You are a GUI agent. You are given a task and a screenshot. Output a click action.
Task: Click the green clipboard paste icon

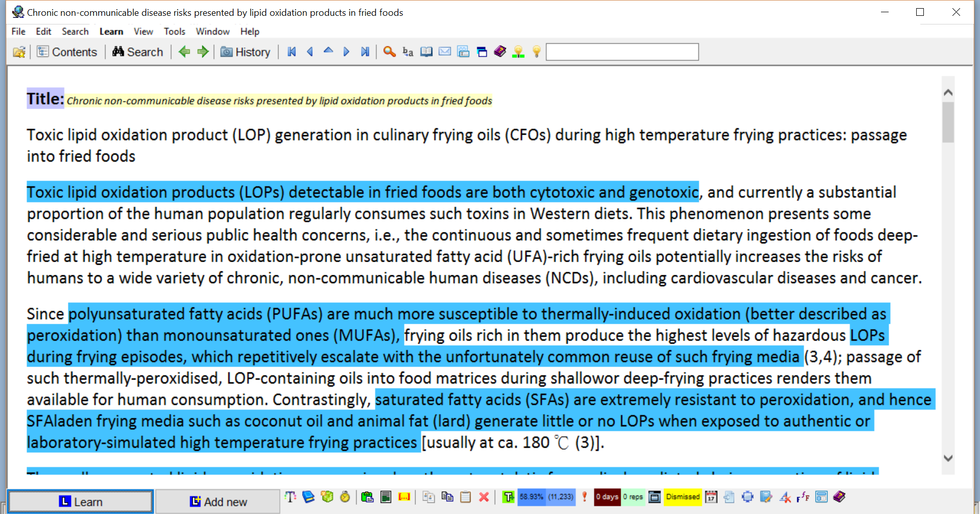pos(367,497)
